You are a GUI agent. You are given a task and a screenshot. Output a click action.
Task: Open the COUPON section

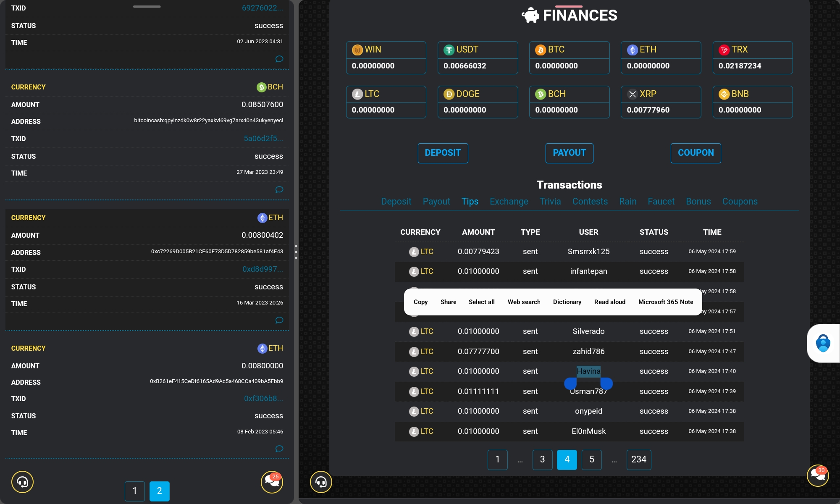(696, 152)
